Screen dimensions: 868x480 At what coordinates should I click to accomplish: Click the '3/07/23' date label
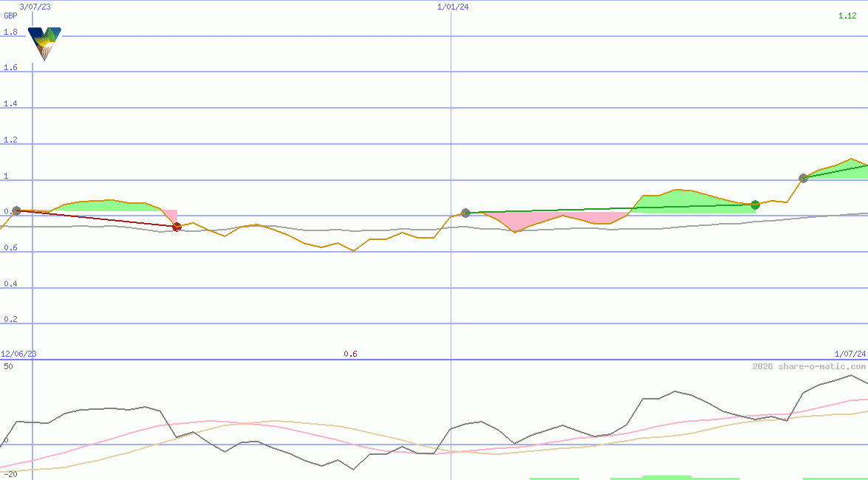(35, 7)
